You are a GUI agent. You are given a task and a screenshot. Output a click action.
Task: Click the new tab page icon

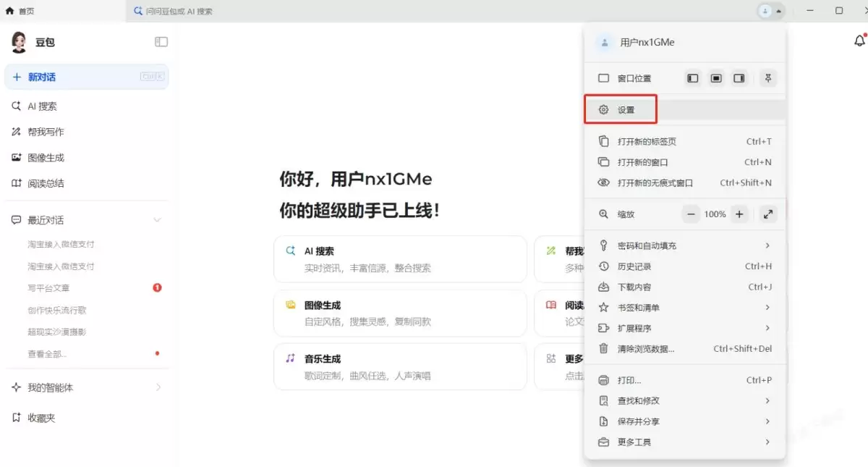click(x=603, y=142)
